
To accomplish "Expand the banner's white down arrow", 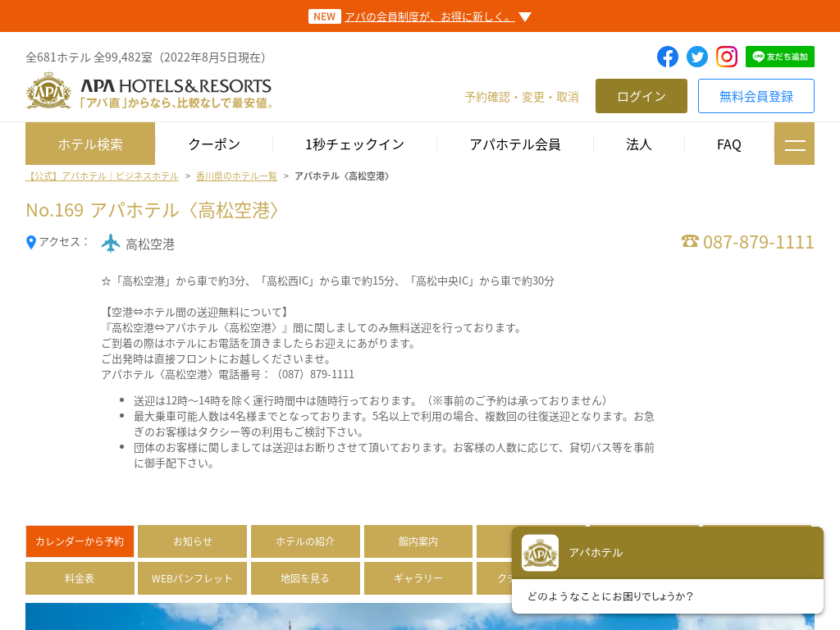I will [525, 17].
